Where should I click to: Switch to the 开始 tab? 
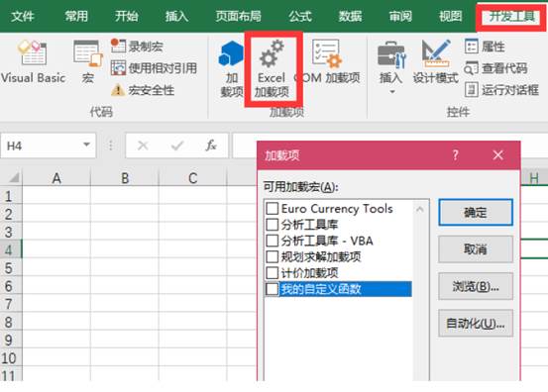127,16
